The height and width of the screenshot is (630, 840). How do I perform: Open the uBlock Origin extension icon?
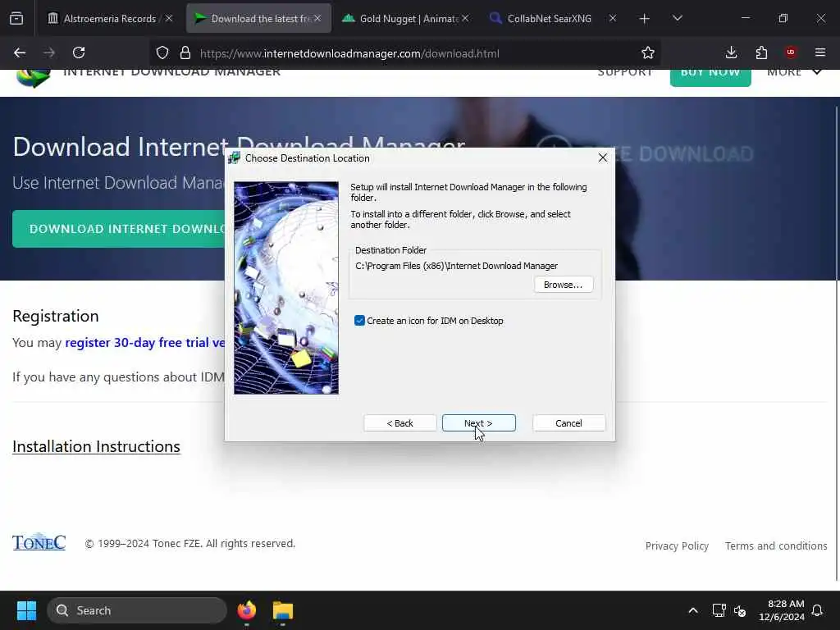791,52
